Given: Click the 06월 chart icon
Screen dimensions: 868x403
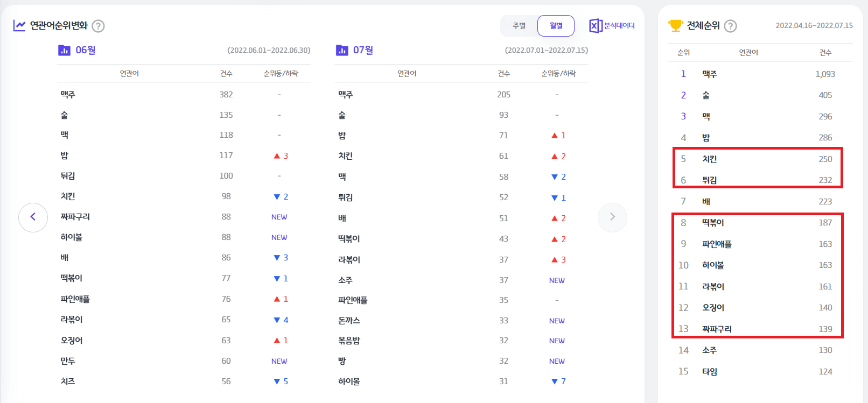Looking at the screenshot, I should point(64,50).
